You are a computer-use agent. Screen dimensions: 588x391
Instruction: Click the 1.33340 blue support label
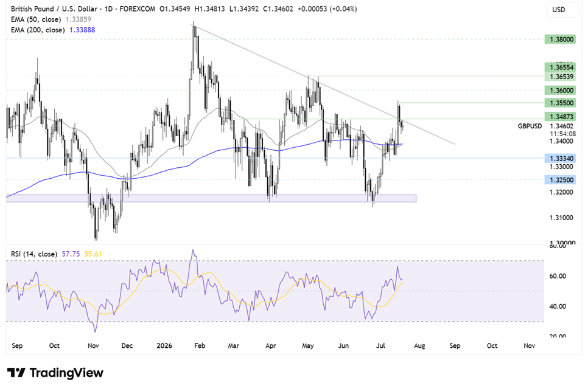coord(560,159)
